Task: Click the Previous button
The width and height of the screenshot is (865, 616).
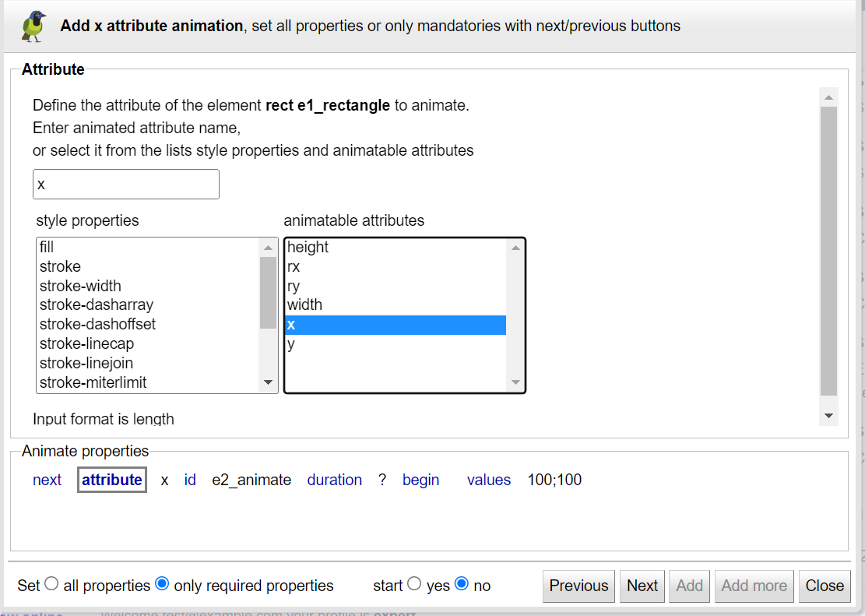Action: pyautogui.click(x=578, y=586)
